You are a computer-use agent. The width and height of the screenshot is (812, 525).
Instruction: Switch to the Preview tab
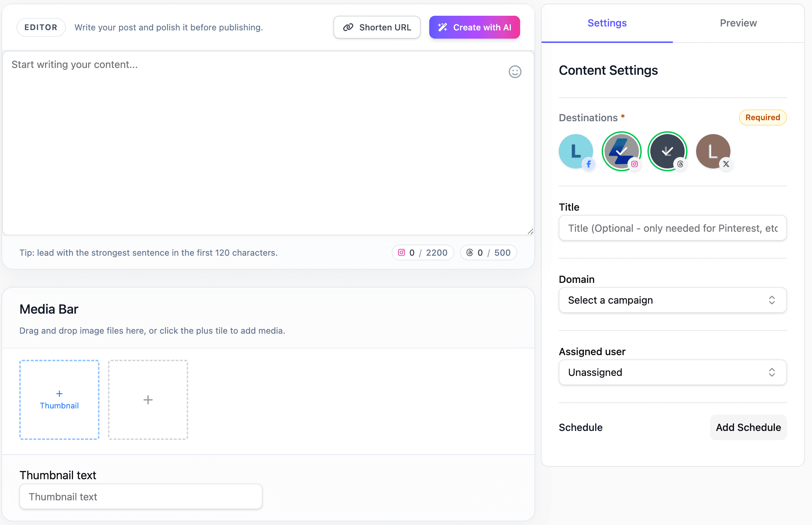click(738, 23)
